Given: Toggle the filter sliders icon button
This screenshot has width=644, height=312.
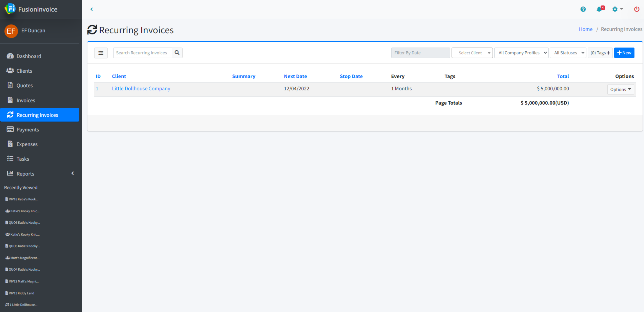Looking at the screenshot, I should [x=101, y=53].
